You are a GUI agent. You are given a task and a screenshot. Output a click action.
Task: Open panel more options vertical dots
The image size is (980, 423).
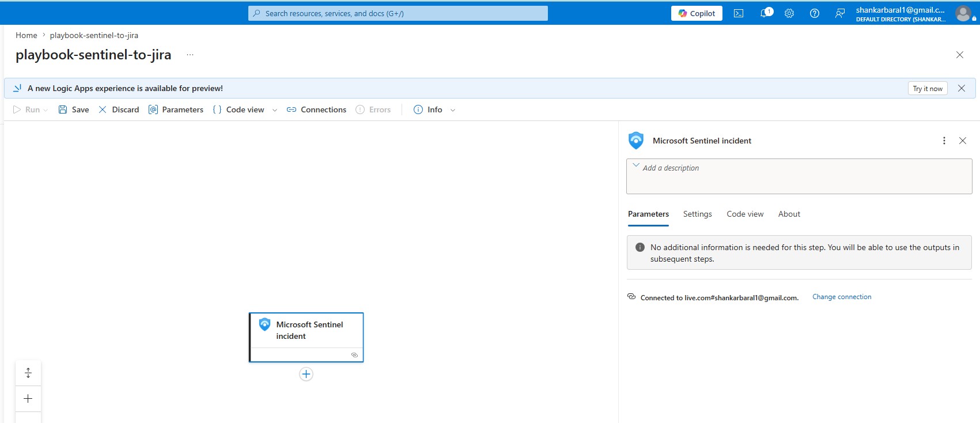click(x=944, y=141)
